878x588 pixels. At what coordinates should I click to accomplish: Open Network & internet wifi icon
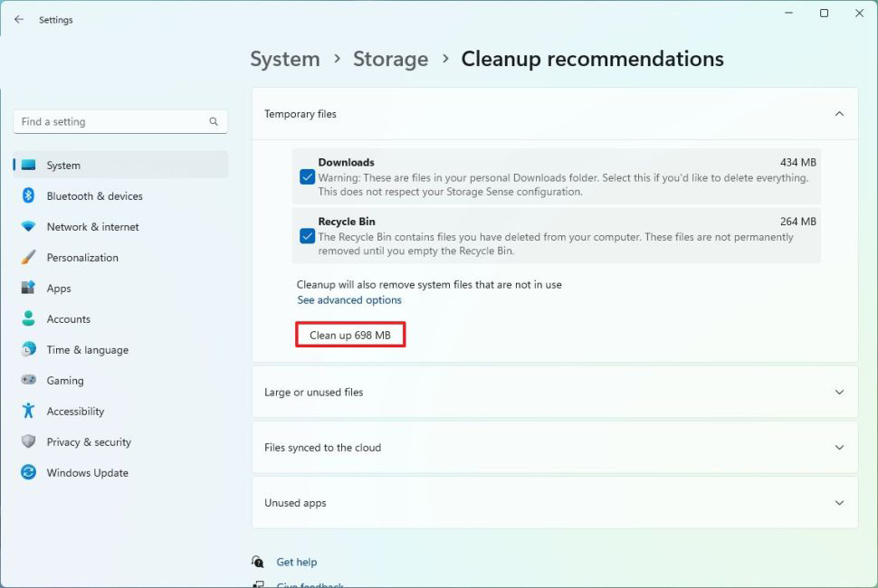tap(28, 227)
